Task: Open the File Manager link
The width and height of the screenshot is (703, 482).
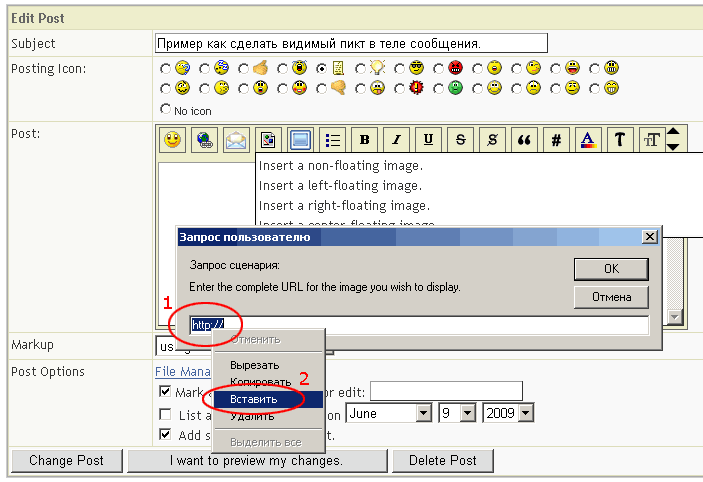Action: pyautogui.click(x=183, y=371)
